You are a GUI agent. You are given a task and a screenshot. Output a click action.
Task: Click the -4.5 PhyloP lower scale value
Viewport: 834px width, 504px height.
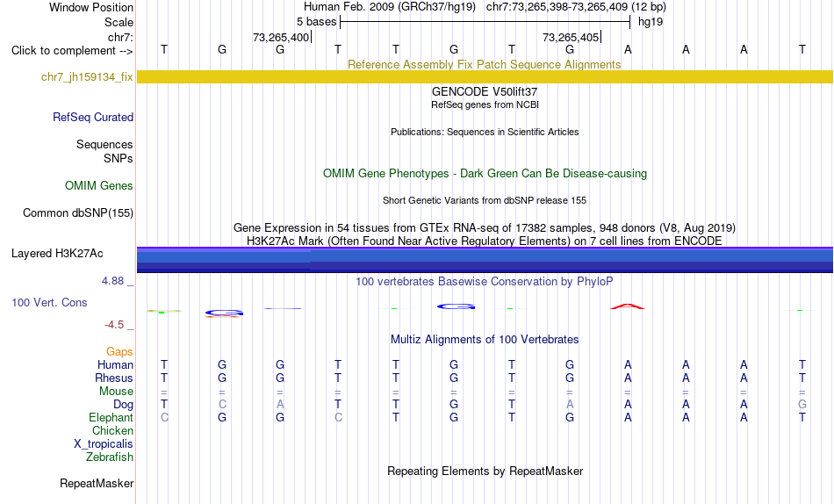pyautogui.click(x=114, y=325)
